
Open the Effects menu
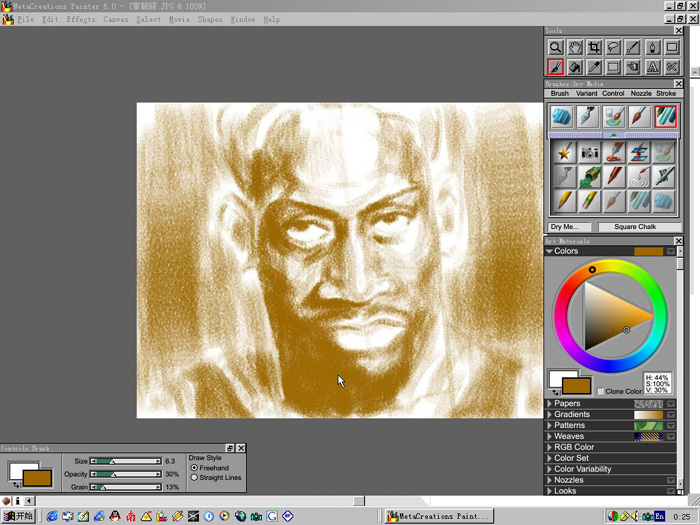pyautogui.click(x=81, y=19)
